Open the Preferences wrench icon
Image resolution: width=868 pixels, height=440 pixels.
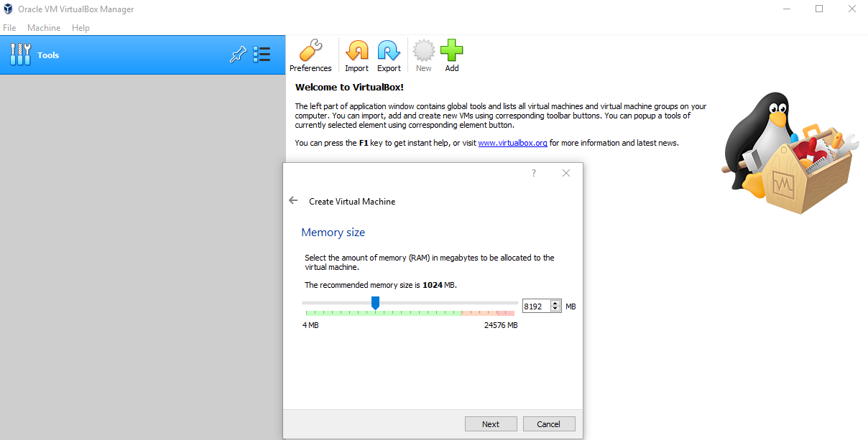click(310, 52)
